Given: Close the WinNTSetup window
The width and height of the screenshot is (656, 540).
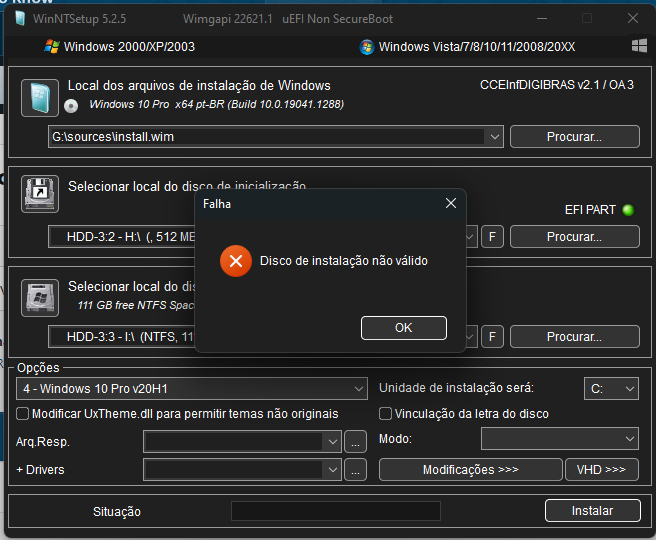Looking at the screenshot, I should (633, 18).
